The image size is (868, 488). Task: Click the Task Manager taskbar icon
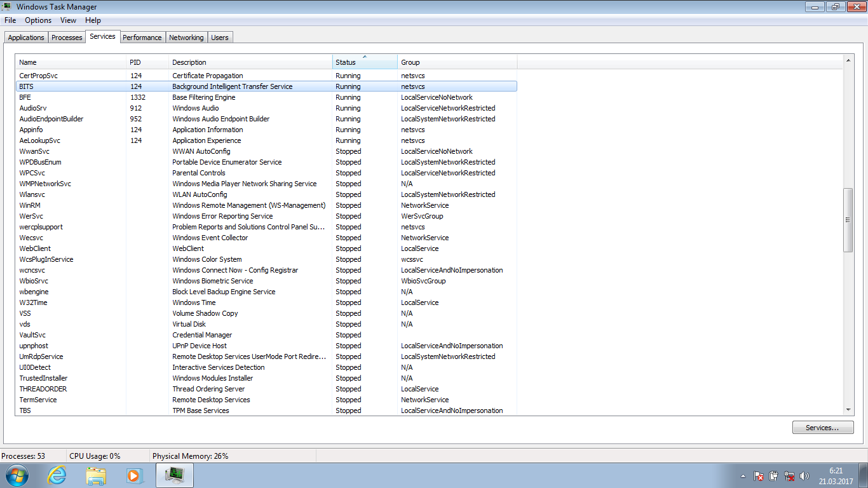174,475
